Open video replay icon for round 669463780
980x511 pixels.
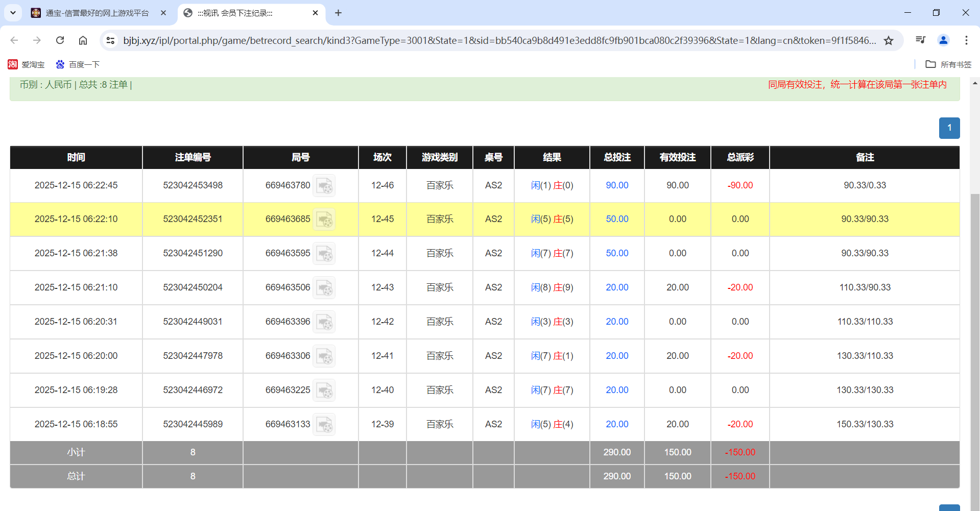[x=324, y=186]
